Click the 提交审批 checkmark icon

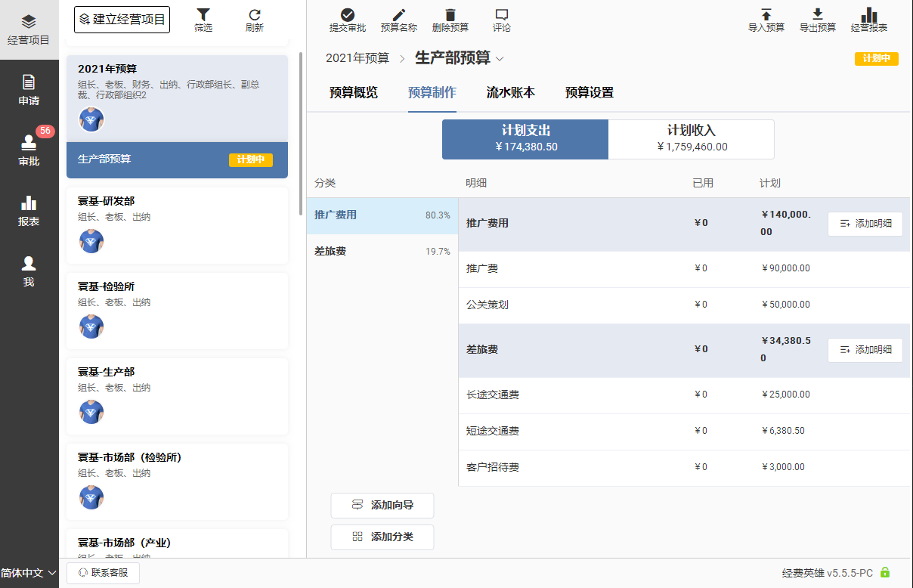348,15
